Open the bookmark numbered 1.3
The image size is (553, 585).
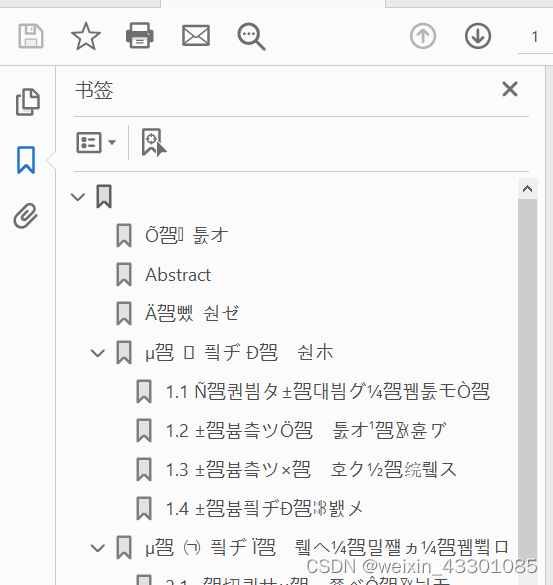[x=311, y=470]
